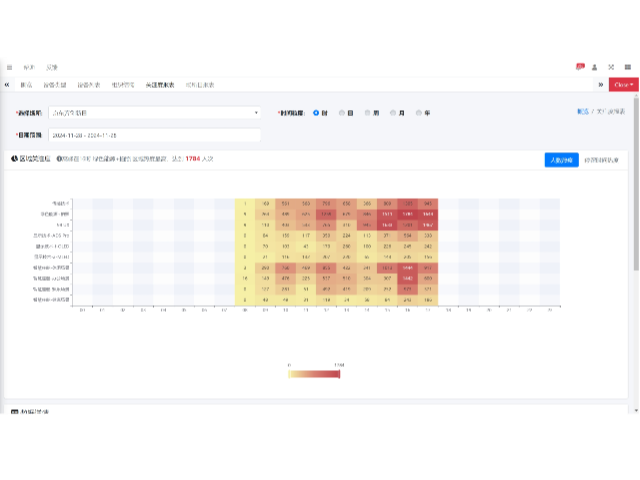This screenshot has height=480, width=640.
Task: Open the top-right grid menu icon
Action: (x=627, y=67)
